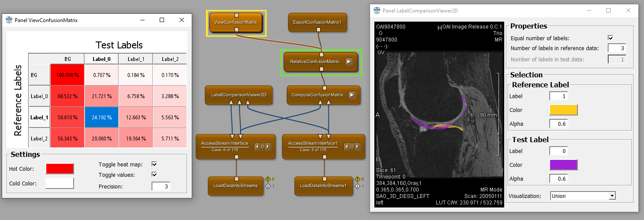Reload current case on AccessStreamInterface1 module
The image size is (644, 220).
(x=352, y=147)
